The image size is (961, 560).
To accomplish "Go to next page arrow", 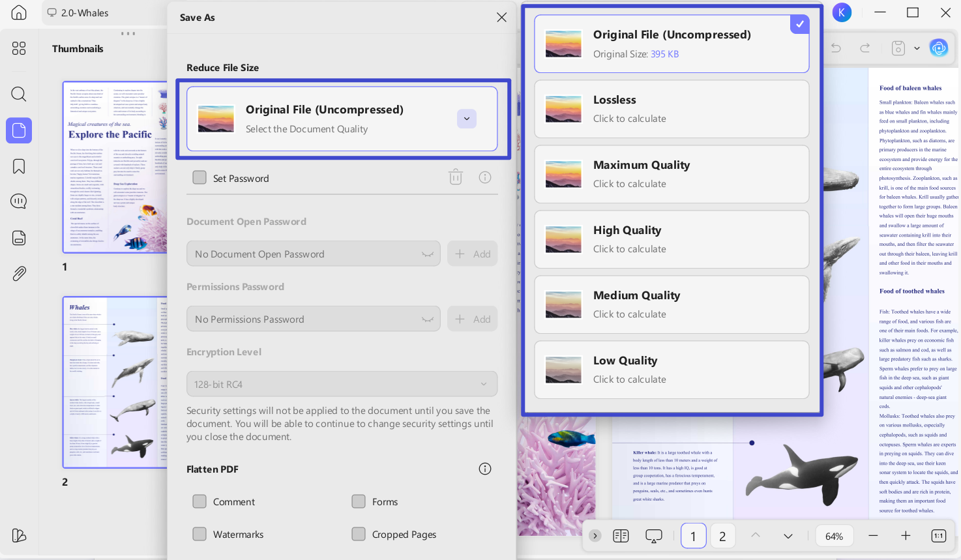I will click(x=788, y=536).
